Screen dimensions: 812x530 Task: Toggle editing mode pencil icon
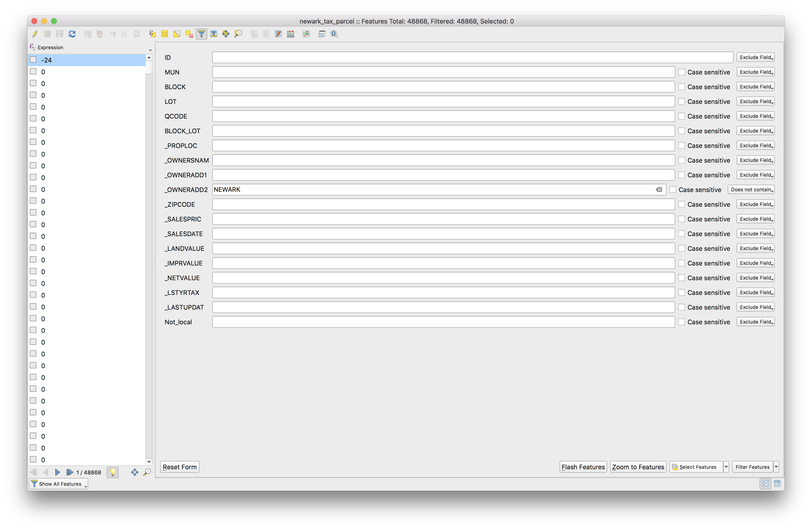(x=35, y=34)
